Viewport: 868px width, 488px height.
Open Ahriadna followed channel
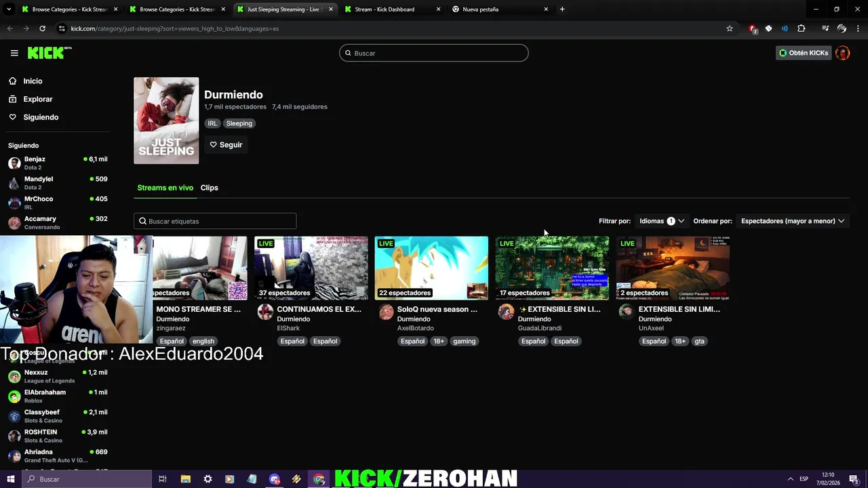58,455
